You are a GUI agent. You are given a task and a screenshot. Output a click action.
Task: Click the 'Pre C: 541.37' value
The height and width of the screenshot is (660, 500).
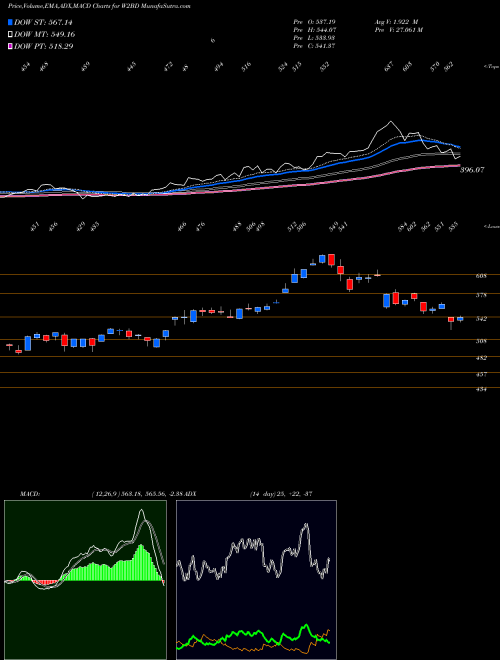tap(314, 46)
